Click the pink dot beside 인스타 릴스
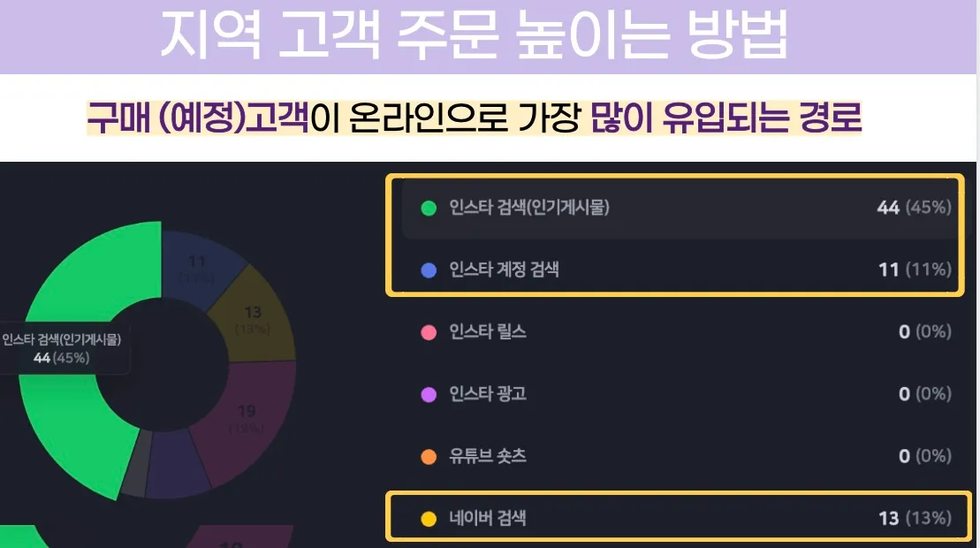 point(429,331)
